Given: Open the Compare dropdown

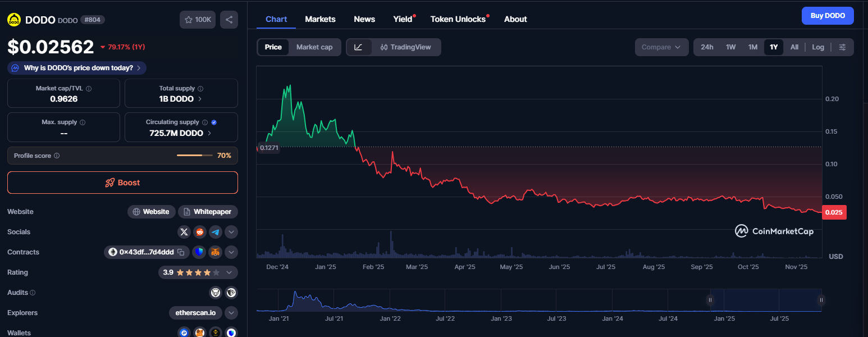Looking at the screenshot, I should (661, 47).
